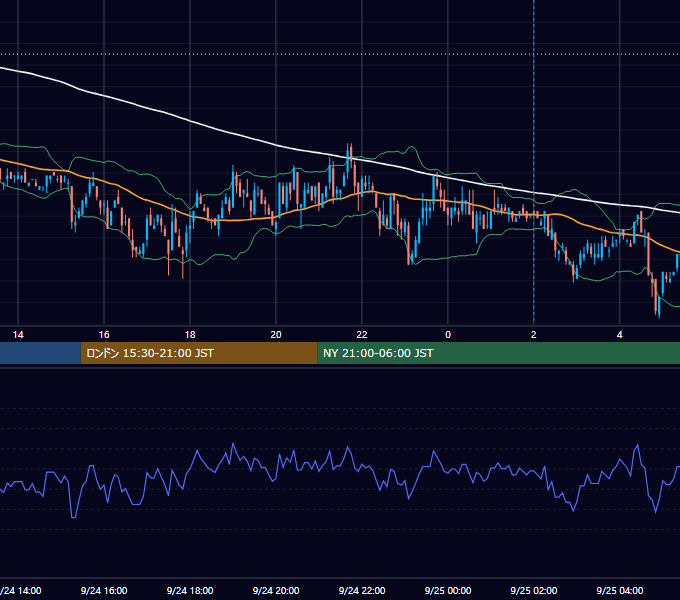Click the 9/24 20:00 date label
Screen dimensions: 680x600
point(276,590)
